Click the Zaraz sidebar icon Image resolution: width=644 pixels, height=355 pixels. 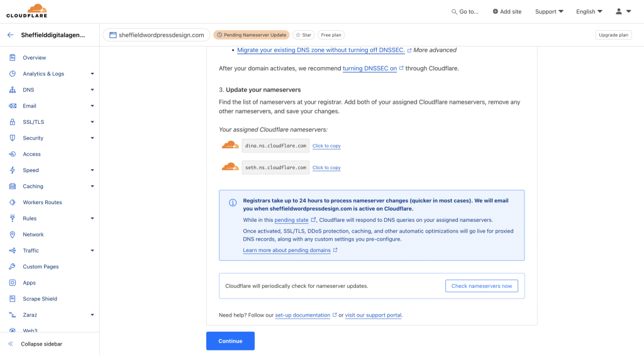point(13,315)
